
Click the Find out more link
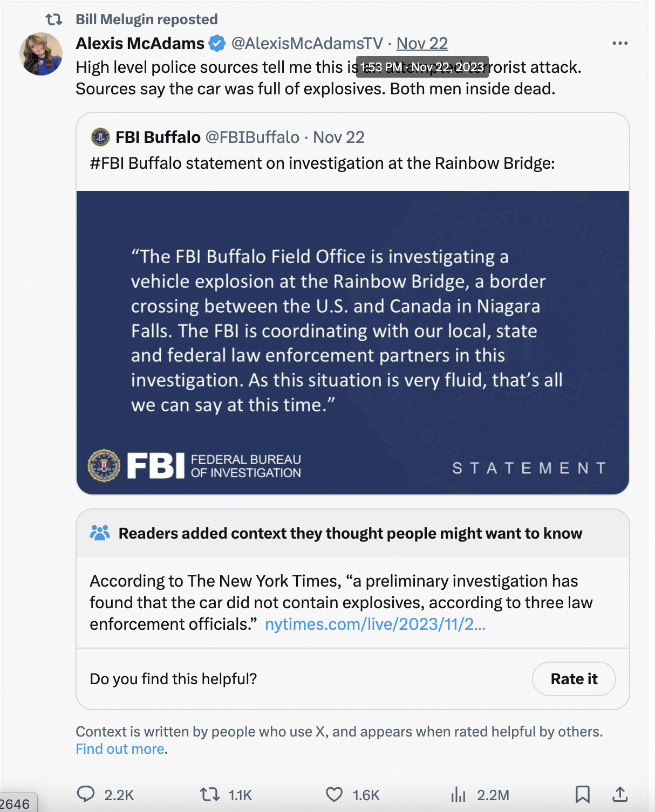pos(120,749)
